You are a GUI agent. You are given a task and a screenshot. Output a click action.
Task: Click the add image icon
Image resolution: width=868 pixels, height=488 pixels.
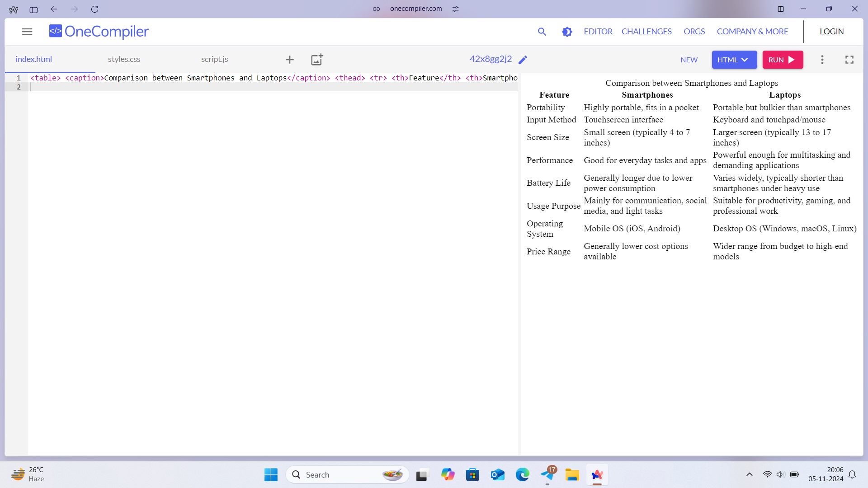(317, 60)
